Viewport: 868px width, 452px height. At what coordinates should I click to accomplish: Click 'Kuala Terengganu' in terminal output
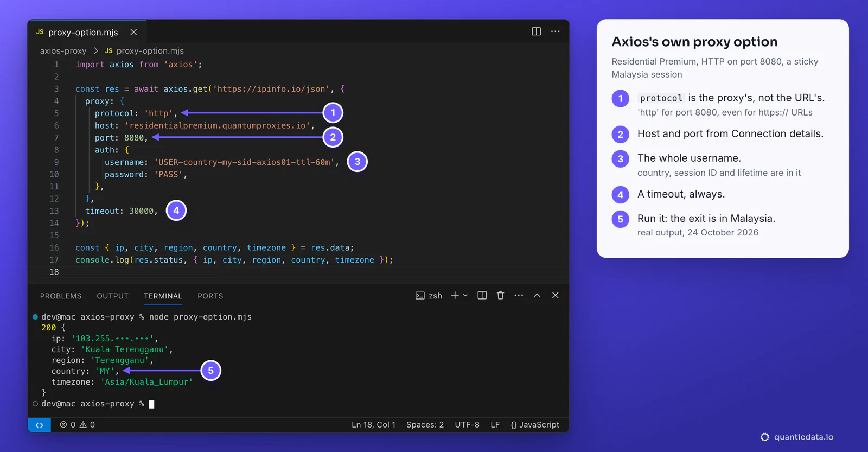coord(125,349)
